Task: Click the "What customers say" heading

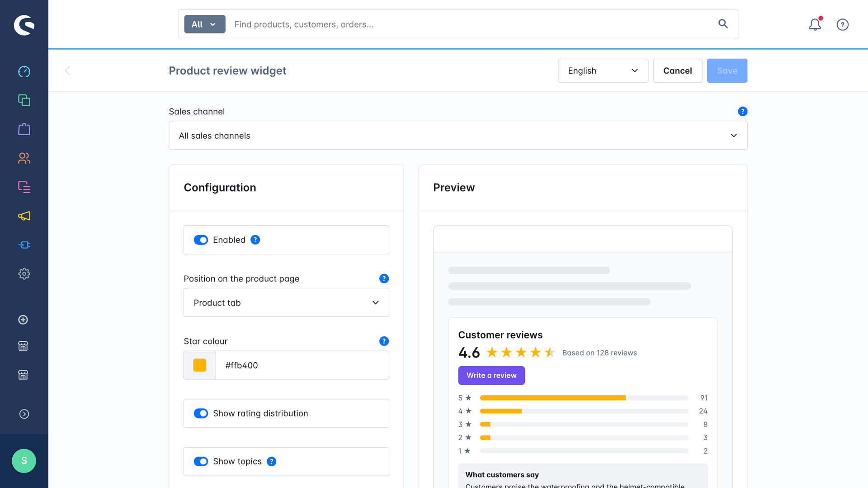Action: point(502,475)
